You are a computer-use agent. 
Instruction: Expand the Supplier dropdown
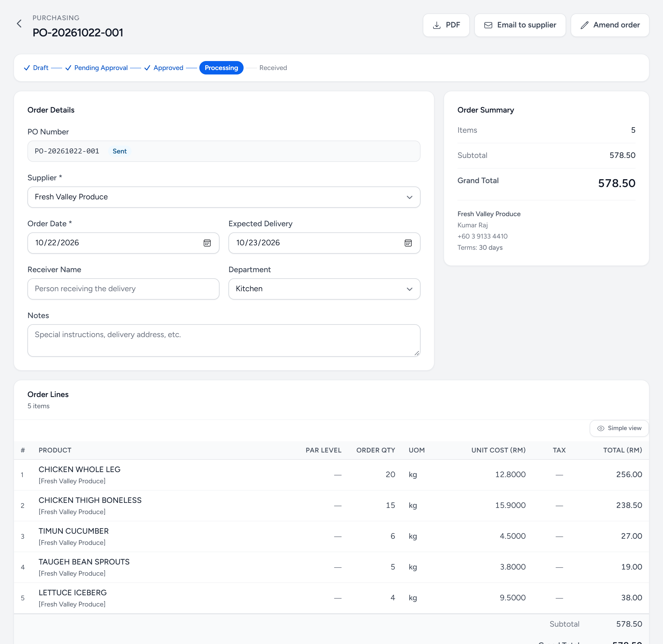pyautogui.click(x=224, y=197)
